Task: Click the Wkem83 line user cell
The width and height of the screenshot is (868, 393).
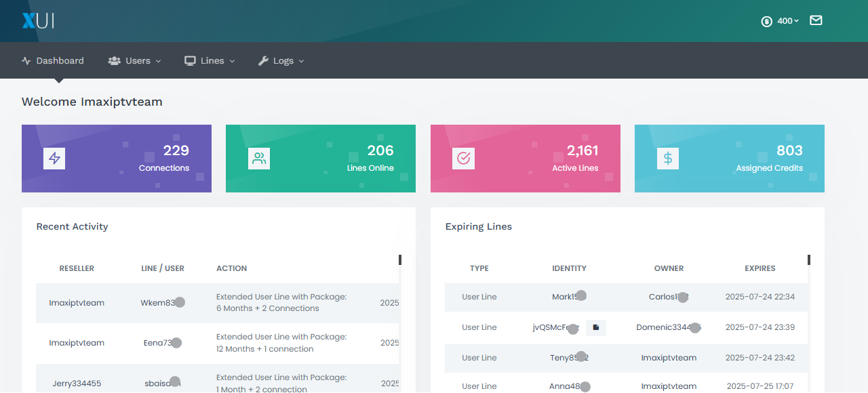Action: (163, 303)
